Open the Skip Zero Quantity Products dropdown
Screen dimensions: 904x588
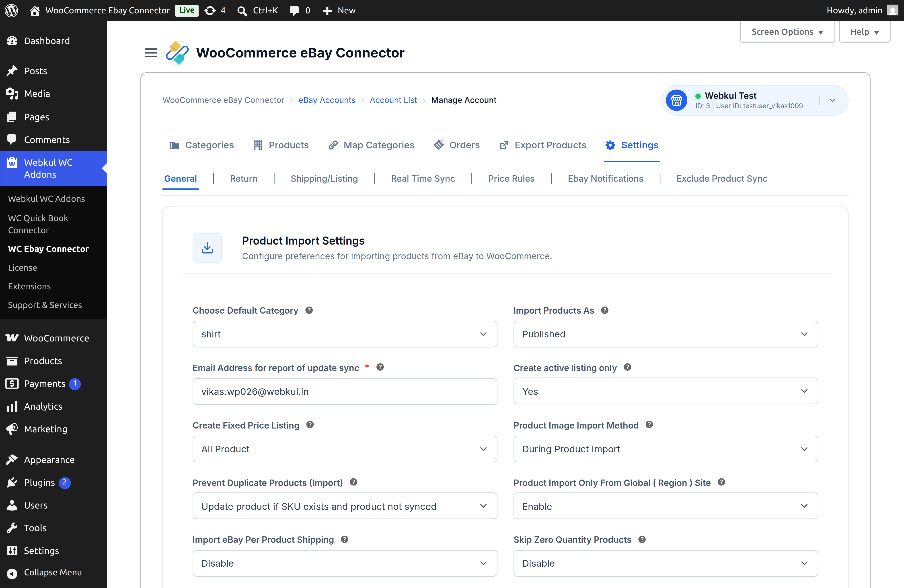pos(666,563)
